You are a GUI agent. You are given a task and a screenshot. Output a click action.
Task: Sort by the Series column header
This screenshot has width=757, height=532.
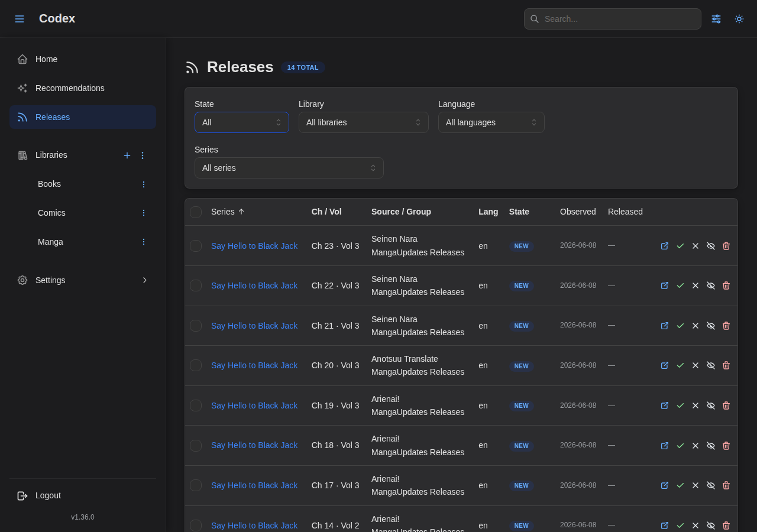[228, 212]
